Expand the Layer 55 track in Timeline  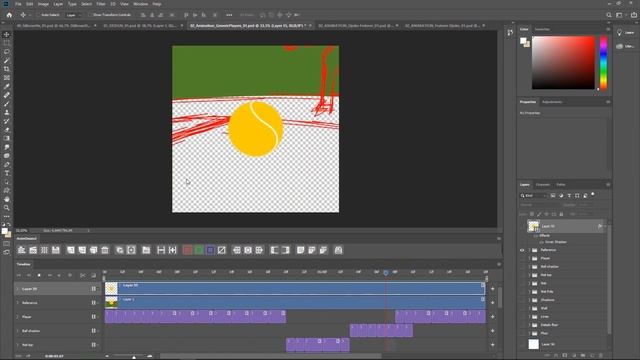click(18, 289)
